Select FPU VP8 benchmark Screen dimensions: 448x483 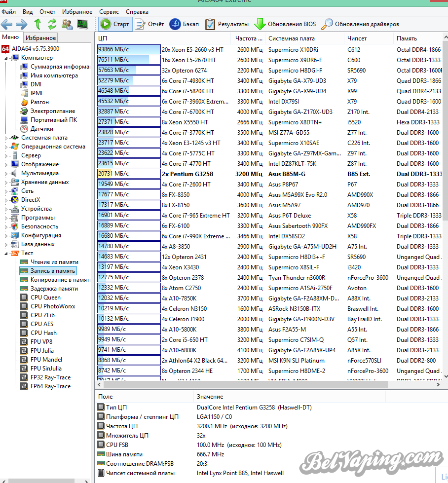(37, 341)
